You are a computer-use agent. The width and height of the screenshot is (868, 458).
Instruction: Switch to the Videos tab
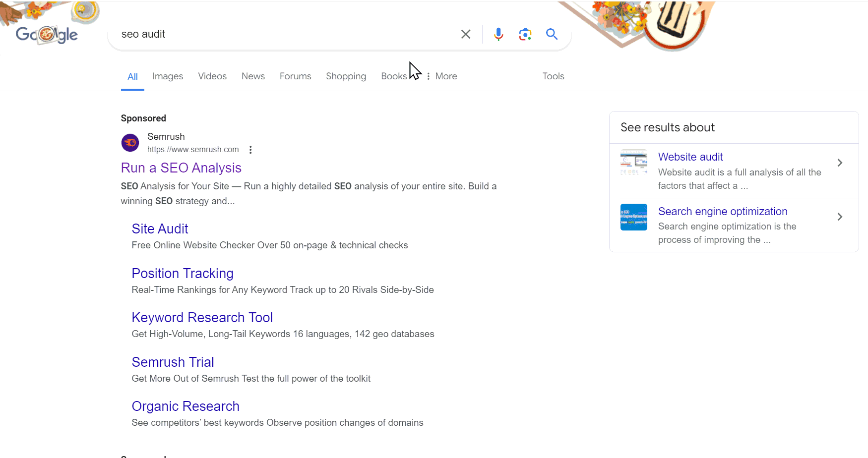pyautogui.click(x=212, y=76)
